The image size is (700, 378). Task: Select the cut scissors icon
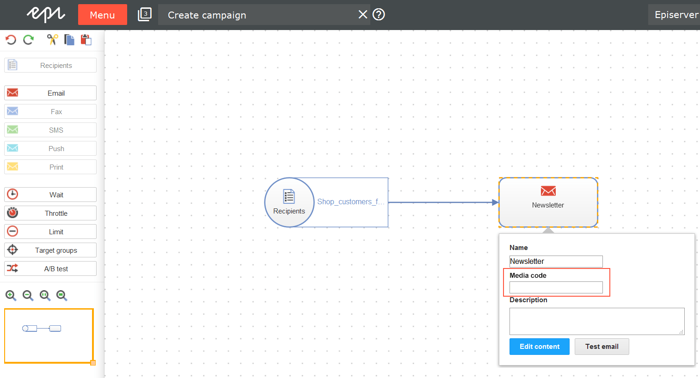tap(52, 40)
